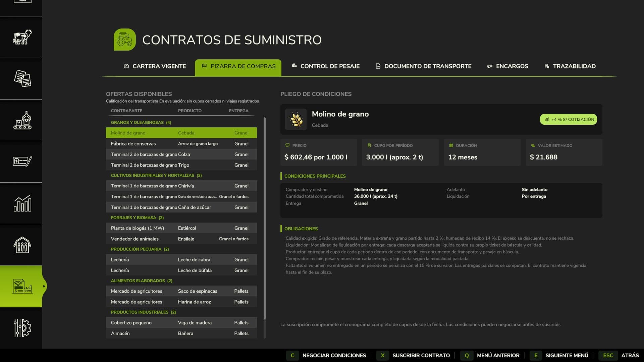Click the green tractor header icon
The width and height of the screenshot is (644, 362).
point(125,40)
